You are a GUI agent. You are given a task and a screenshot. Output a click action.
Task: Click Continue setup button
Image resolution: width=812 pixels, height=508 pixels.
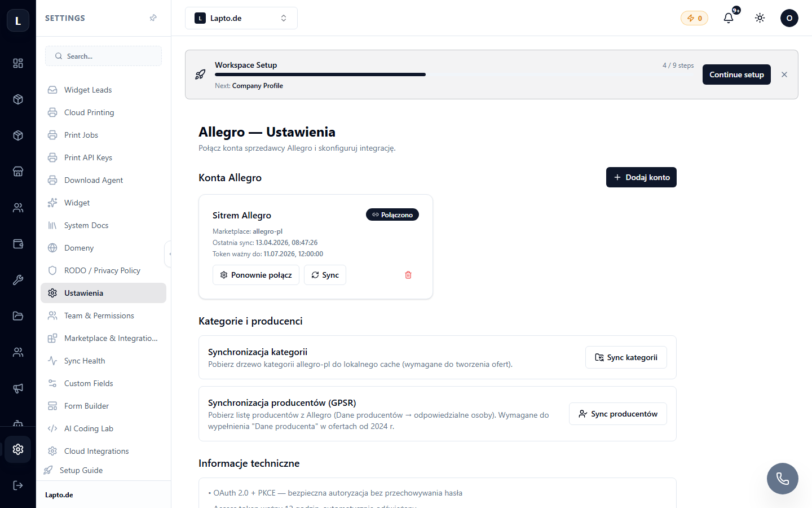[736, 75]
